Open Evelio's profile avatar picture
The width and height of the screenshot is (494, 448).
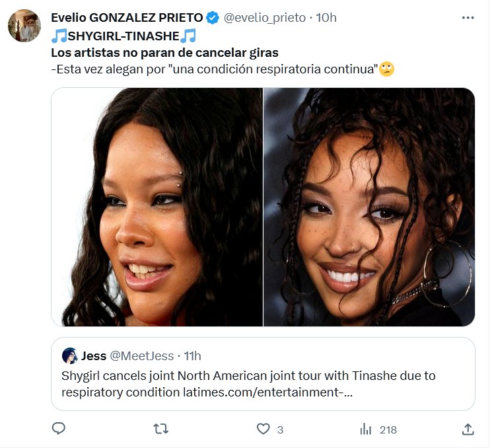[x=24, y=26]
